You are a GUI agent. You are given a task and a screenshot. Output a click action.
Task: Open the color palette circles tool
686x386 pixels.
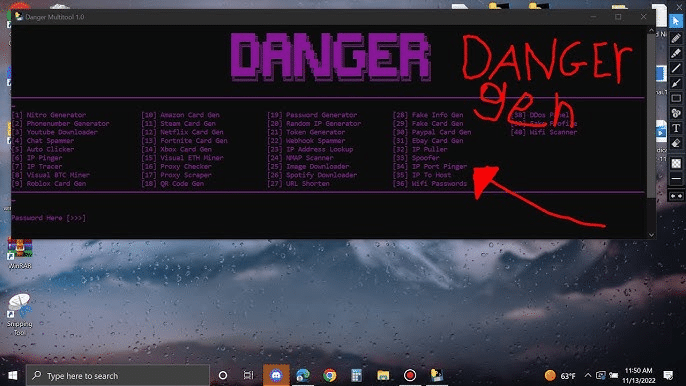pyautogui.click(x=676, y=113)
